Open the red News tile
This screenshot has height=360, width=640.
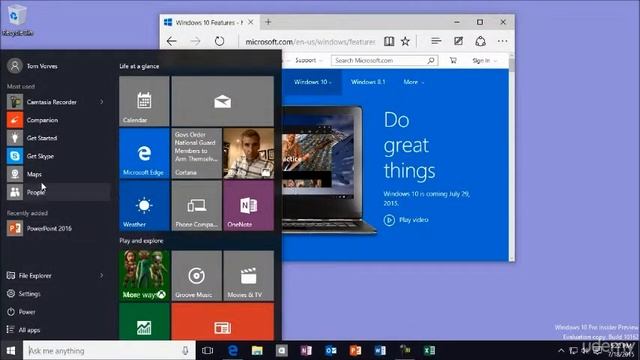pos(222,322)
